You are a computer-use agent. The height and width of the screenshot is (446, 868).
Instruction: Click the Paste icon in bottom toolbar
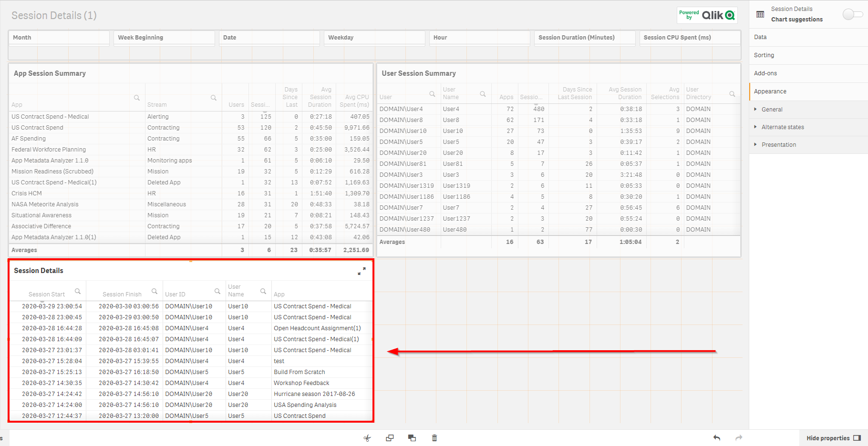tap(412, 438)
